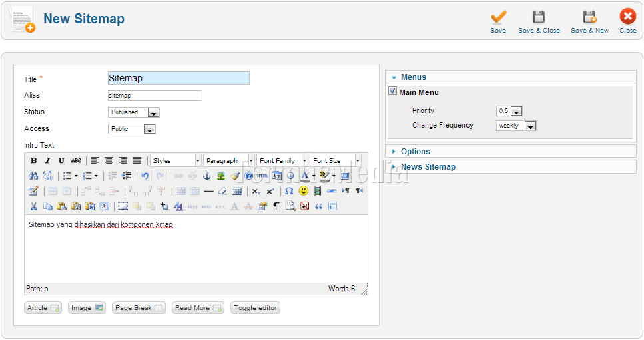The width and height of the screenshot is (644, 340).
Task: Insert a smiley emoticon
Action: (x=304, y=191)
